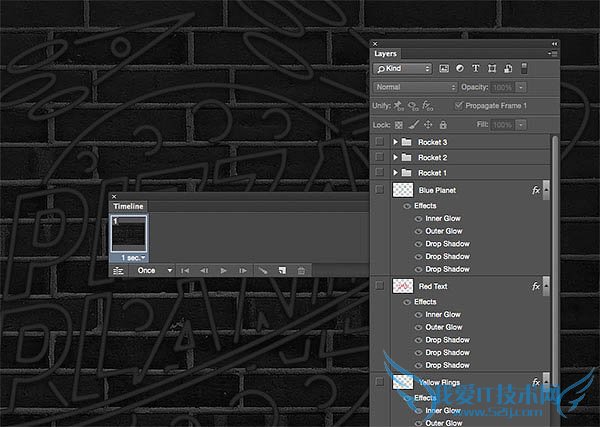Click the lock all padlock icon
600x427 pixels.
[x=444, y=124]
